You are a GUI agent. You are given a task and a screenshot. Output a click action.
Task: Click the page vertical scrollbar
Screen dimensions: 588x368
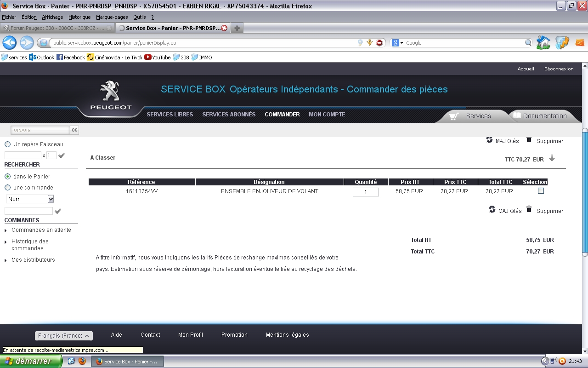pyautogui.click(x=585, y=193)
